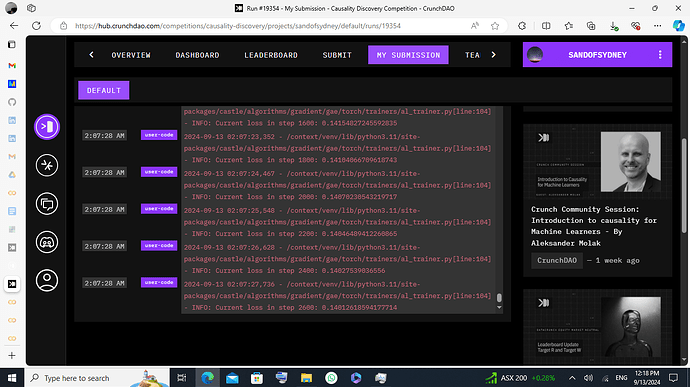Open the Mail app on taskbar

click(x=232, y=378)
